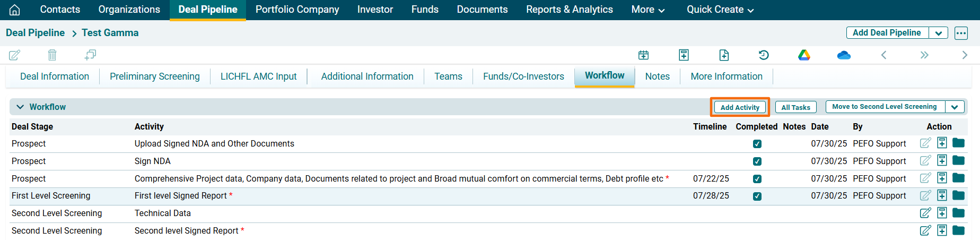The height and width of the screenshot is (240, 980).
Task: Uncheck Completed for First level Signed Report
Action: point(757,196)
